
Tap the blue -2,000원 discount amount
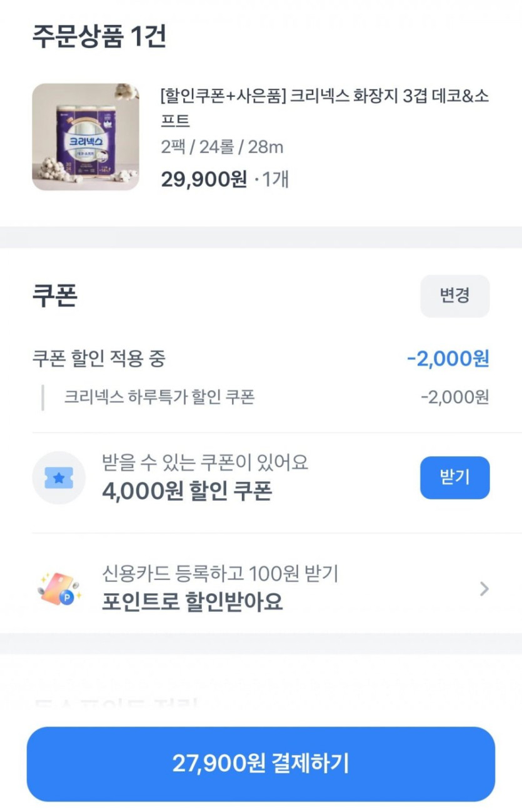coord(448,359)
